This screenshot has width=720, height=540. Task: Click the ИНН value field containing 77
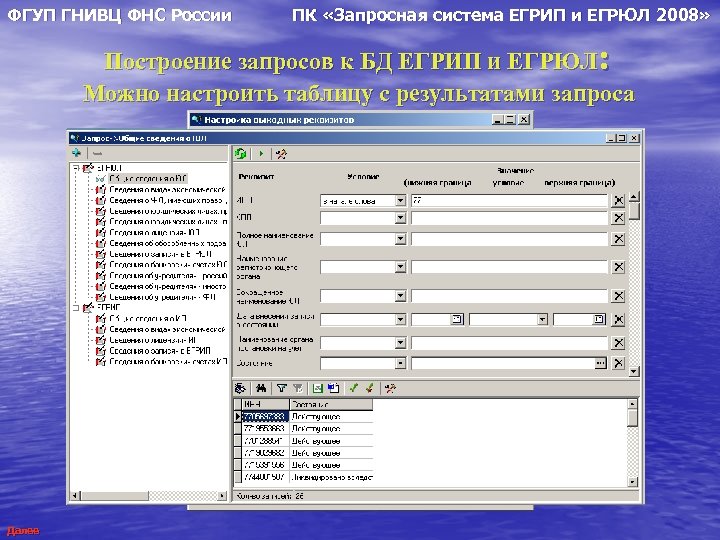509,201
